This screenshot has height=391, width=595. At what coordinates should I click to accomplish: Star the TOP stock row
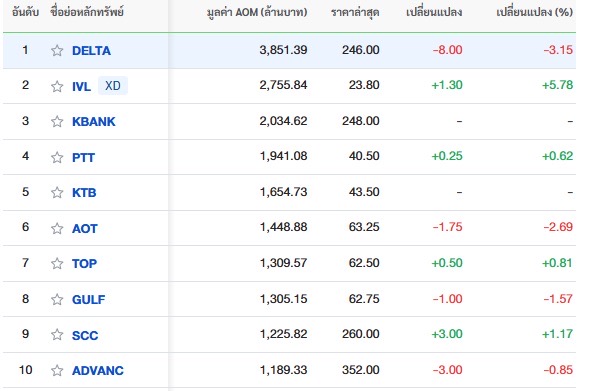[57, 263]
